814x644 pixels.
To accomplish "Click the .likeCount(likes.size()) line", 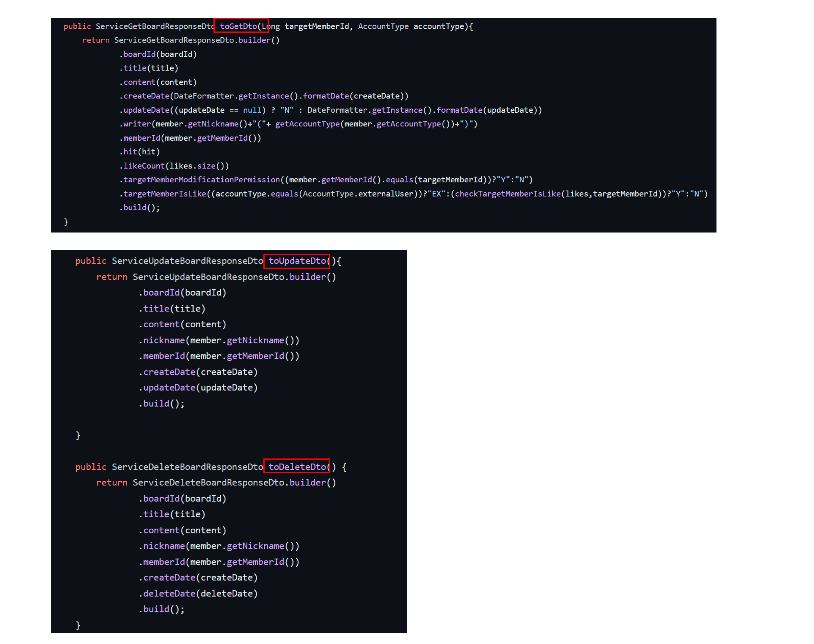I will coord(174,166).
